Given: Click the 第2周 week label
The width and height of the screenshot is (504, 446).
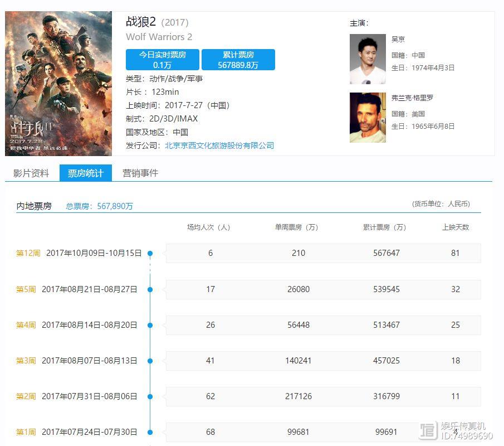Looking at the screenshot, I should [x=26, y=396].
